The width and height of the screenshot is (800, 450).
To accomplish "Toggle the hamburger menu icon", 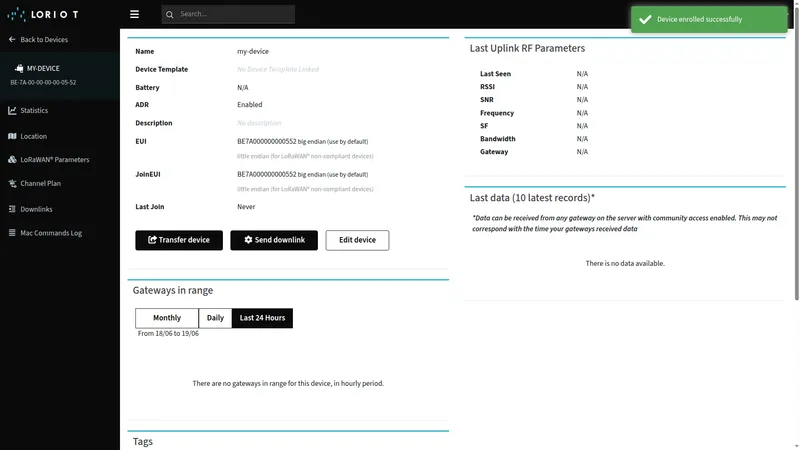I will [134, 14].
